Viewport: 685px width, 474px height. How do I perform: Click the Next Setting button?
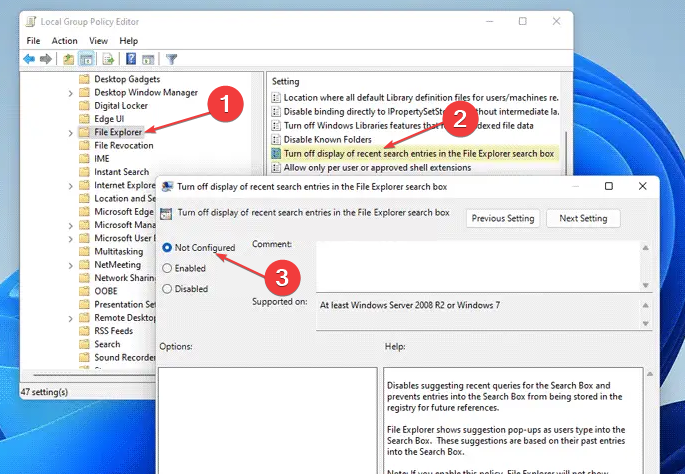[583, 218]
